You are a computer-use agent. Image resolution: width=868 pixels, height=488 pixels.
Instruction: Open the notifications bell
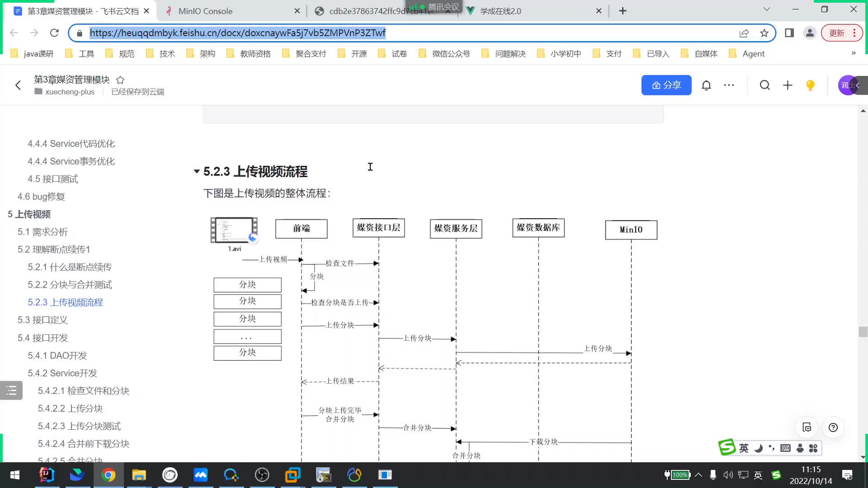click(706, 85)
